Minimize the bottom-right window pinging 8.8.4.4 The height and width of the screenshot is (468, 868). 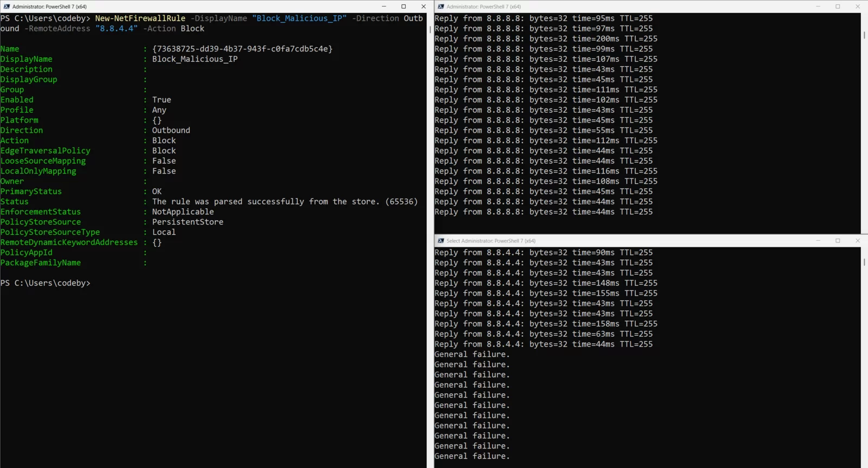tap(818, 241)
